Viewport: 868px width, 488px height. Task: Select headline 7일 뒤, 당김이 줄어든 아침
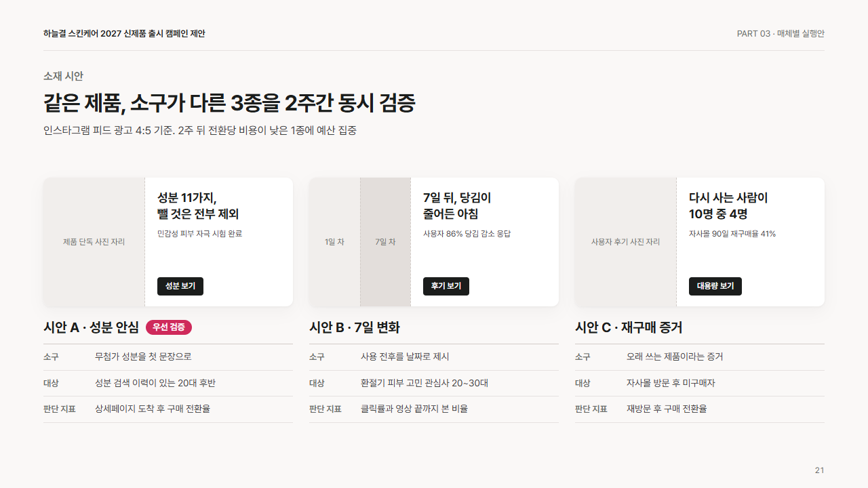click(457, 206)
